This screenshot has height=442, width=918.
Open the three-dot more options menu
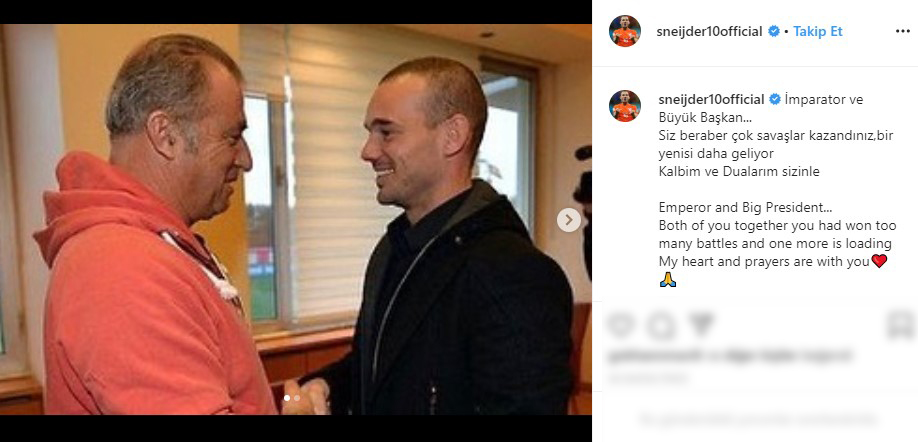tap(903, 32)
